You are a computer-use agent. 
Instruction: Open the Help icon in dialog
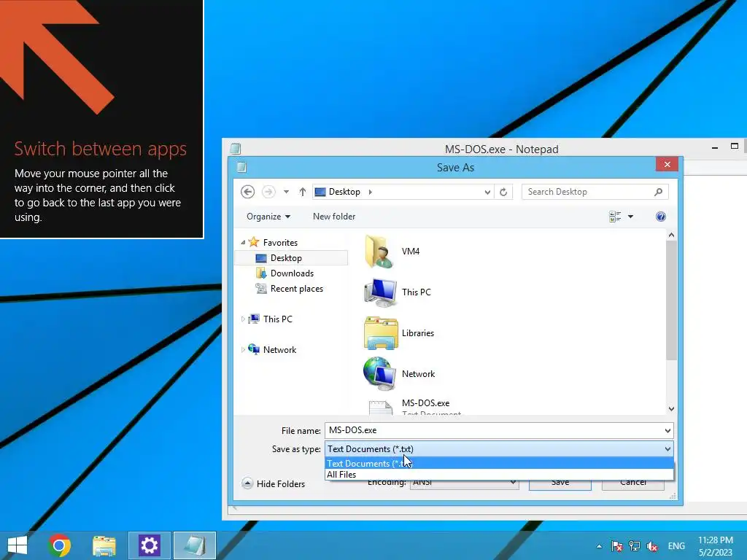click(660, 217)
